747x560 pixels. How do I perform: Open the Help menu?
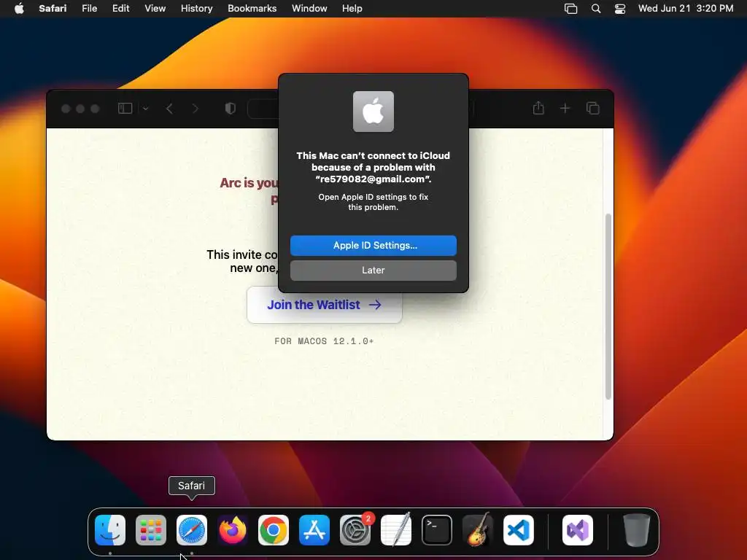(352, 8)
